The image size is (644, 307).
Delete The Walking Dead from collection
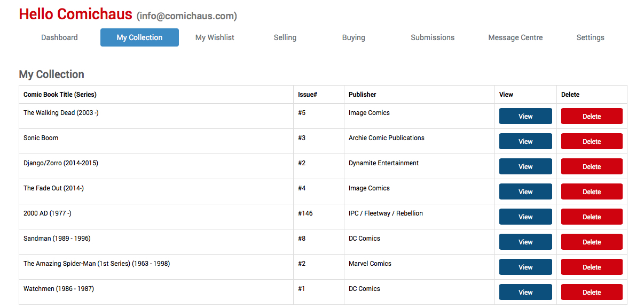[x=592, y=116]
